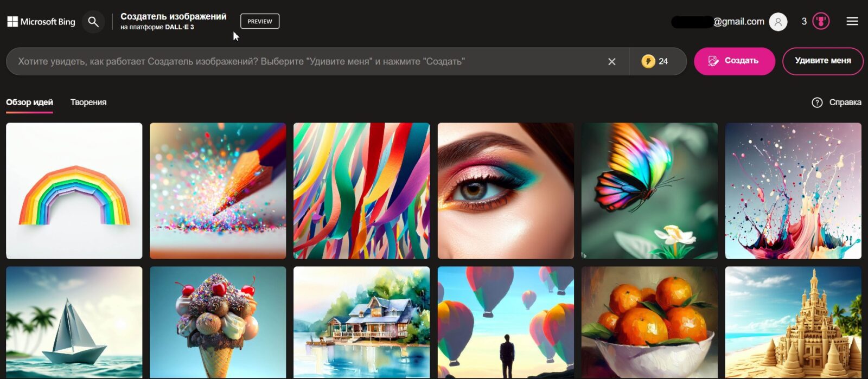Viewport: 868px width, 379px height.
Task: Open the user profile avatar icon
Action: click(x=778, y=22)
